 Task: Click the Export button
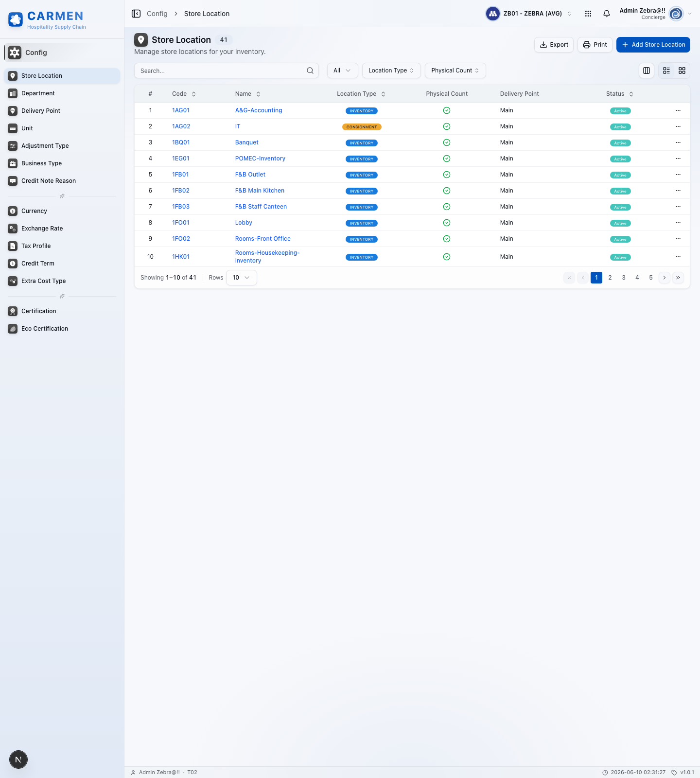pyautogui.click(x=554, y=45)
